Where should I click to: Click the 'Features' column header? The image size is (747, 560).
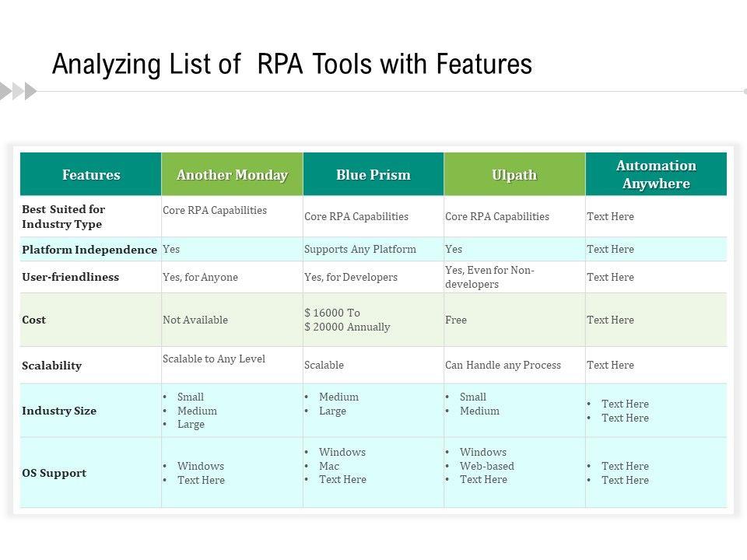tap(91, 174)
